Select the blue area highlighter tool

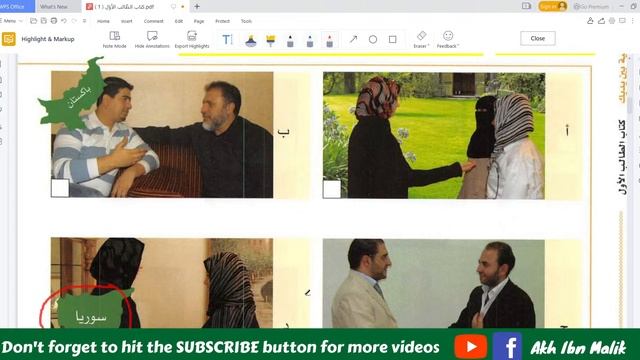click(x=251, y=40)
